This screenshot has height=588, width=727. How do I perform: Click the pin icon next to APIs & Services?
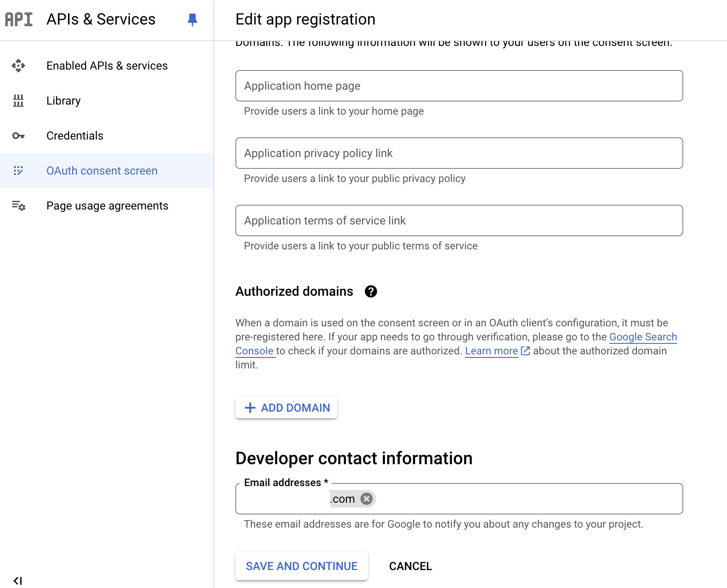click(192, 20)
